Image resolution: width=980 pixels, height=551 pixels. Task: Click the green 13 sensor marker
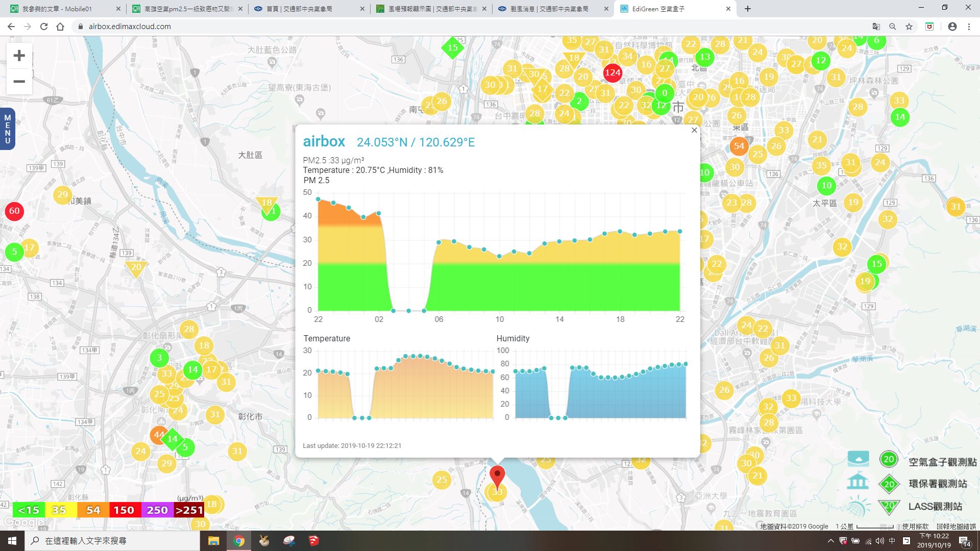tap(705, 57)
